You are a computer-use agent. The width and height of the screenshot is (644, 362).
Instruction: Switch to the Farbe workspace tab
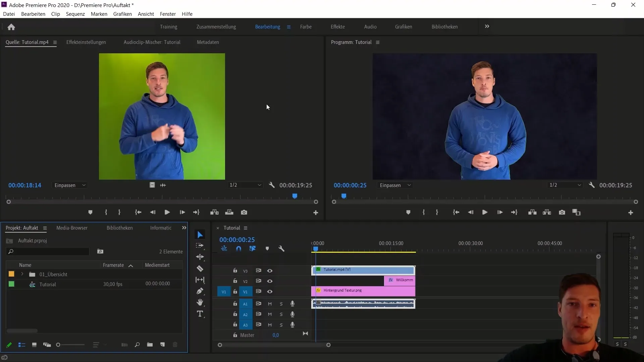coord(306,26)
